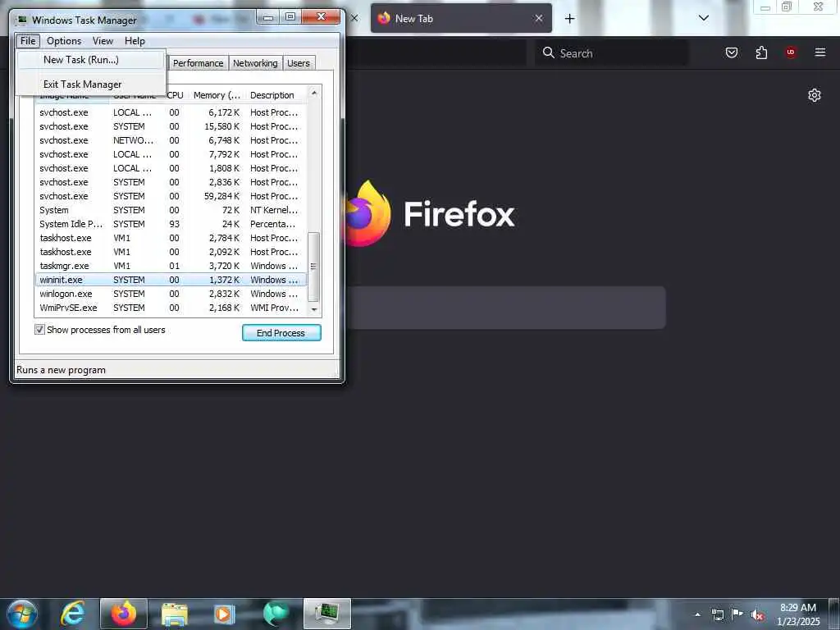Click the File menu in Task Manager

coord(28,41)
